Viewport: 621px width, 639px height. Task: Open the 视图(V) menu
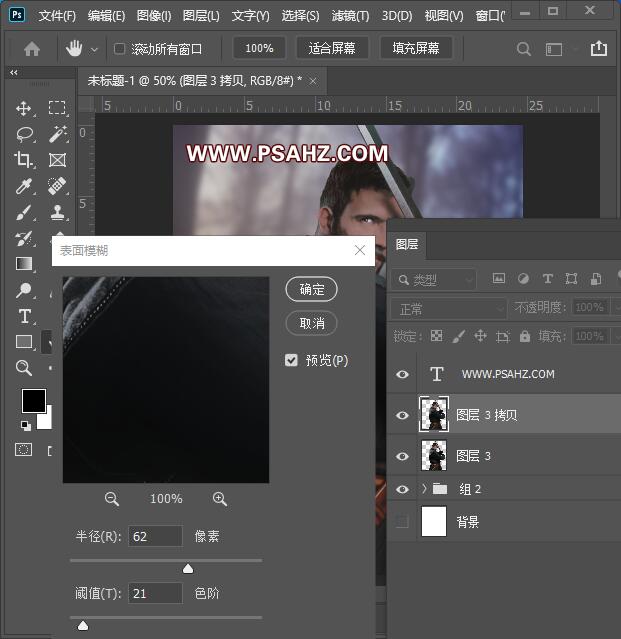point(444,16)
